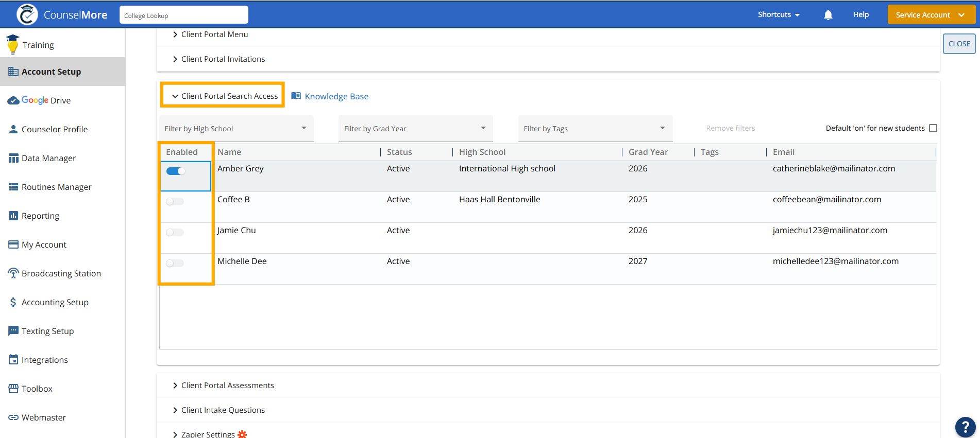Enable the toggle switch for Michelle Dee
The height and width of the screenshot is (438, 980).
click(x=175, y=264)
